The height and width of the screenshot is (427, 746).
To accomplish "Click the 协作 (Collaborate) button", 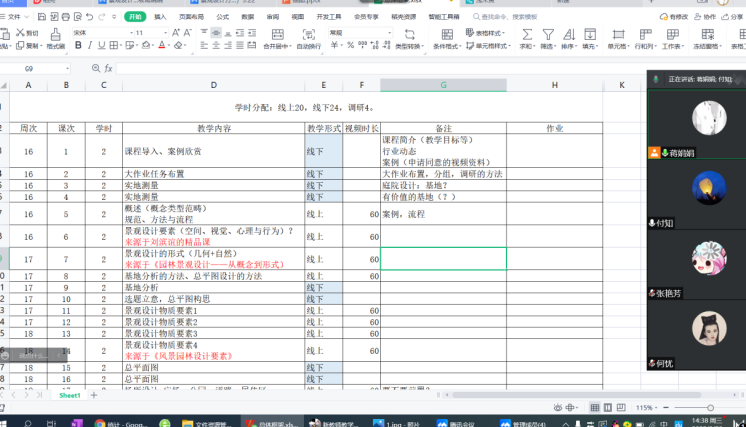I will pos(707,17).
